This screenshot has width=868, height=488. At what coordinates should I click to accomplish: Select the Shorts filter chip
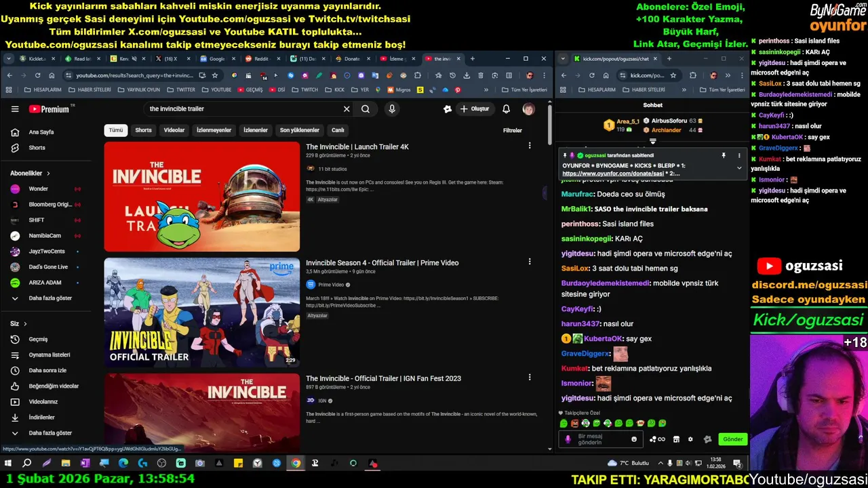[144, 130]
